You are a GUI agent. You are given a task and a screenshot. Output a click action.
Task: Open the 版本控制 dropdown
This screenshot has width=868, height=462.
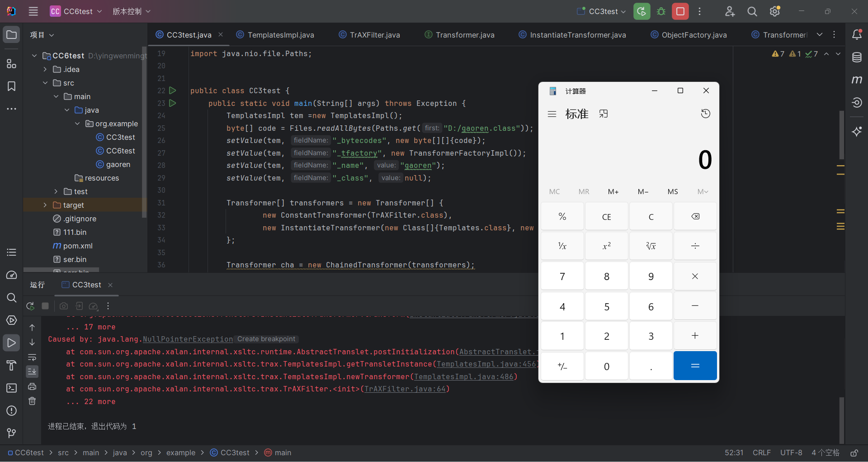(x=131, y=11)
